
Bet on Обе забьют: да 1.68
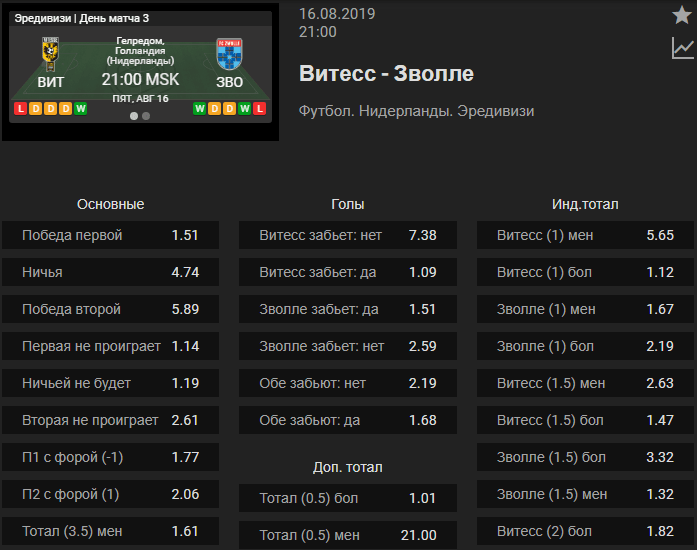click(348, 420)
